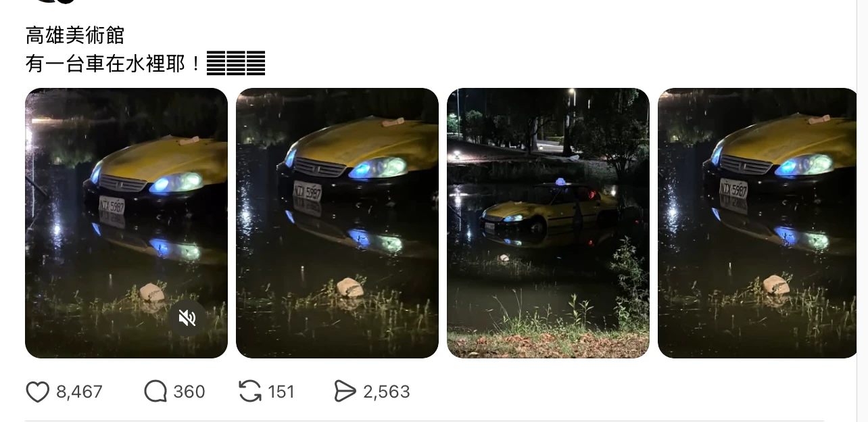Open replies via the comment bubble icon

(x=155, y=392)
